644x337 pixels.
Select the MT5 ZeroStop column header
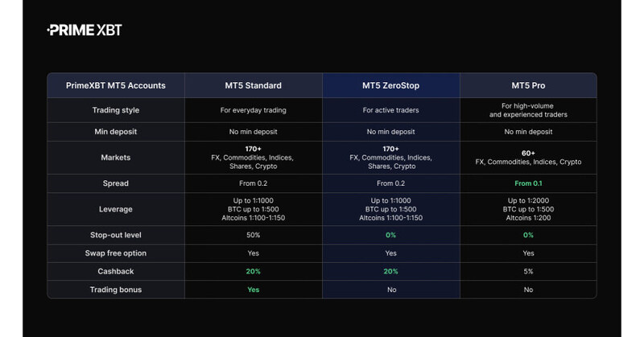390,85
